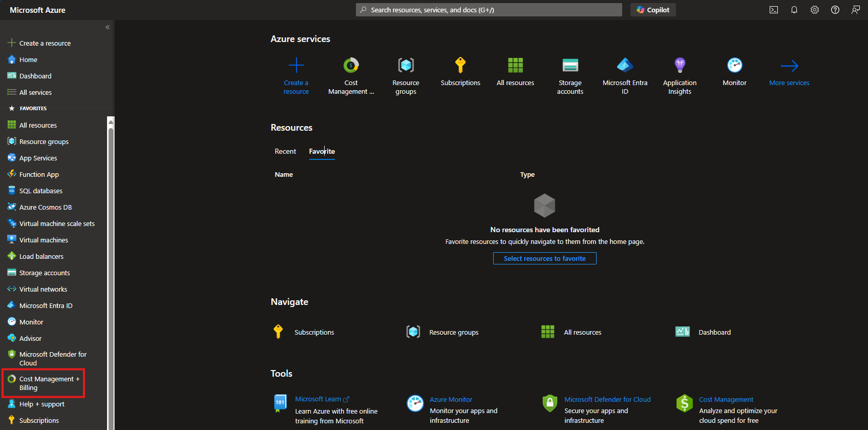The height and width of the screenshot is (430, 868).
Task: Open Cost Management service tile icon
Action: tap(351, 65)
